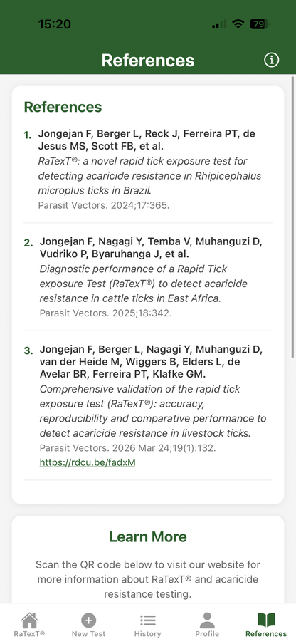Tap the info icon in header
This screenshot has height=644, width=296.
(271, 60)
